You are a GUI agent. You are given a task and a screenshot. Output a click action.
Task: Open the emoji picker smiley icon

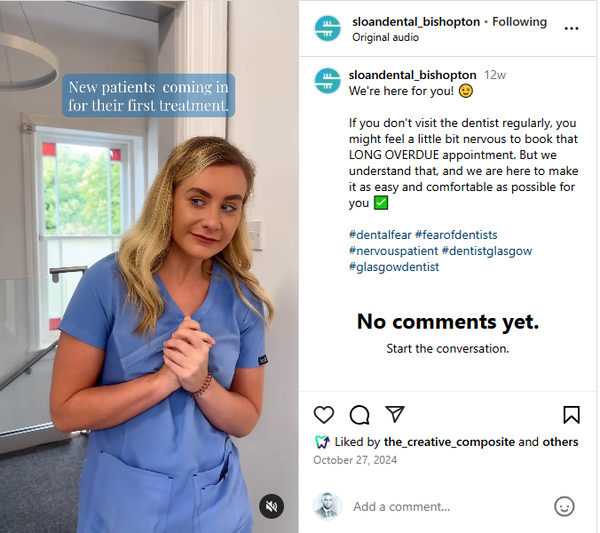(564, 507)
